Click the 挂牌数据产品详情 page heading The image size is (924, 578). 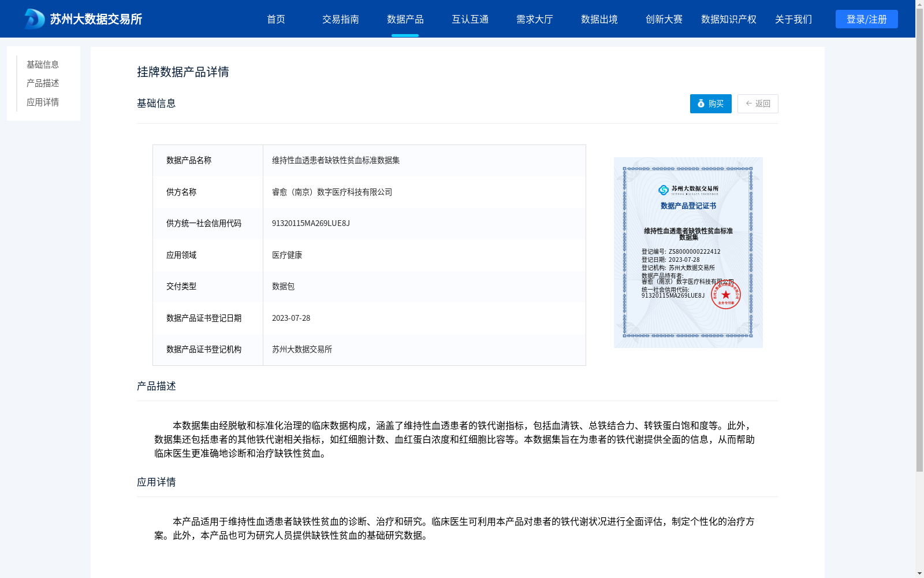(183, 72)
